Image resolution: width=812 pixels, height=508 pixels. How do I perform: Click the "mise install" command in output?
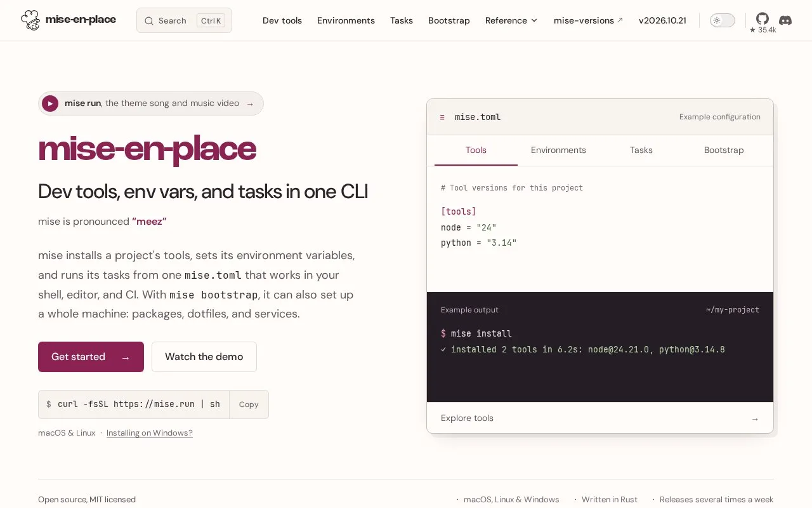[x=481, y=333]
